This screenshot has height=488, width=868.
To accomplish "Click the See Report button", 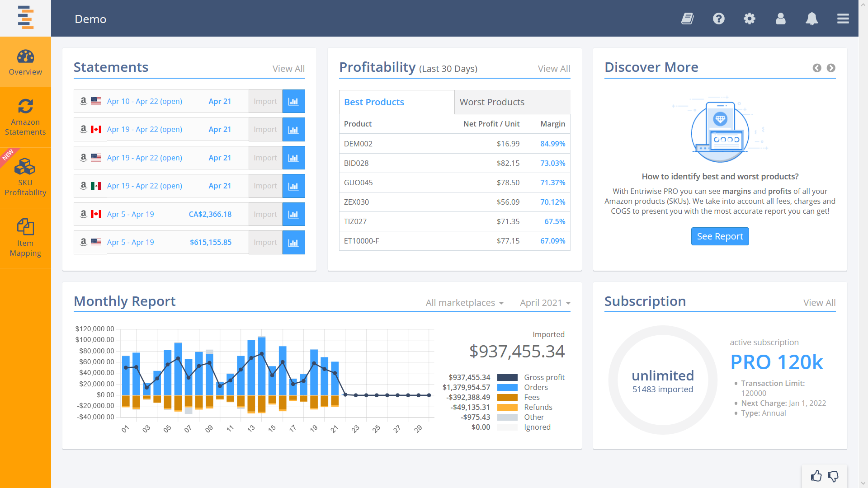I will [720, 236].
